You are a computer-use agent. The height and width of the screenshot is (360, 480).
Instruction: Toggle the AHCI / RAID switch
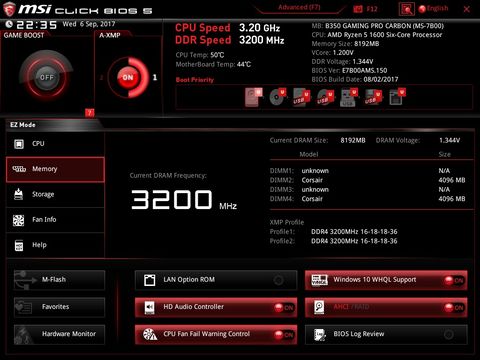(386, 307)
